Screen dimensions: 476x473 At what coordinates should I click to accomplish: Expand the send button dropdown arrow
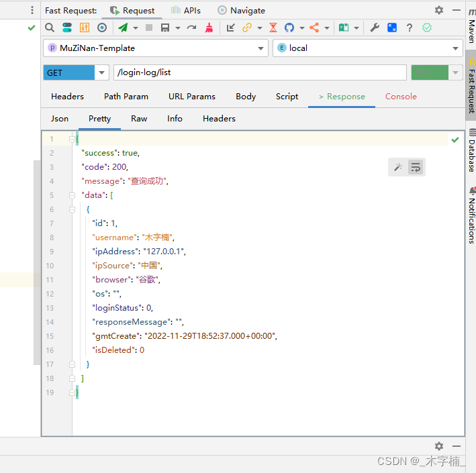tap(136, 28)
